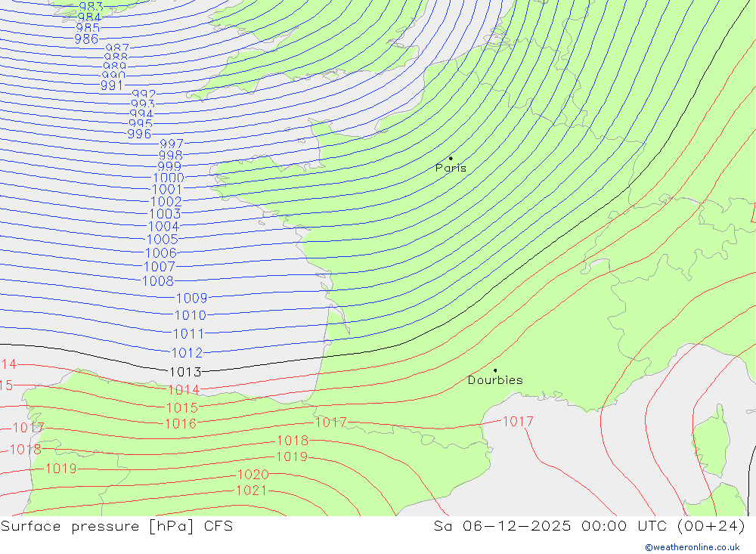The height and width of the screenshot is (554, 756).
Task: Select the 1017 label near the Pyrenees
Action: pos(331,422)
